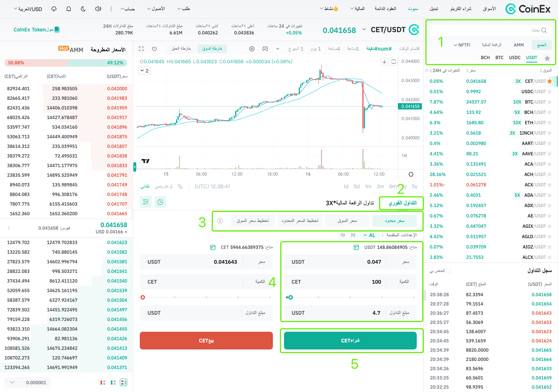Adjust the buy amount slider handle
558x392 pixels.
click(290, 297)
